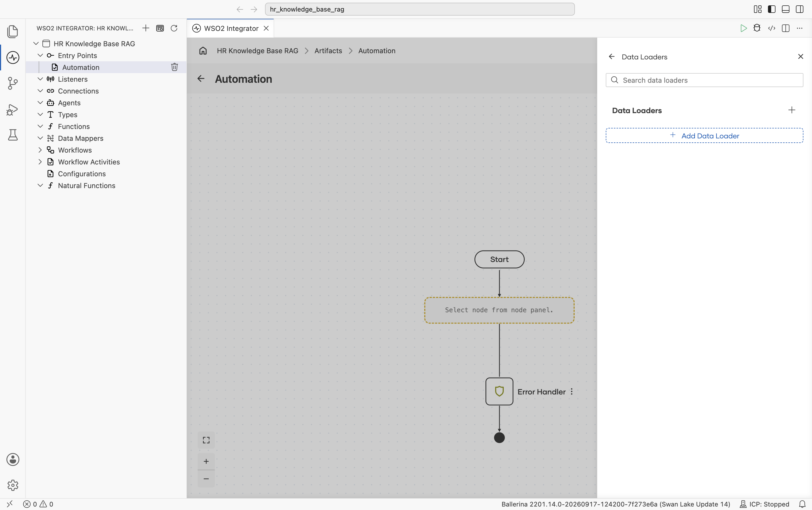Open the Testing flask icon
The image size is (812, 510).
[13, 135]
